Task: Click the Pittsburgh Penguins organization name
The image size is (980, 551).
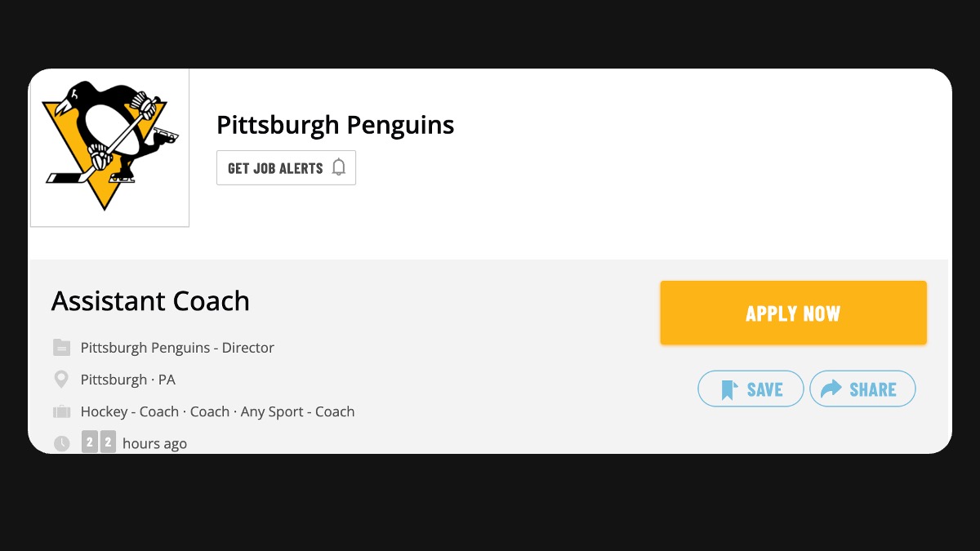Action: 335,124
